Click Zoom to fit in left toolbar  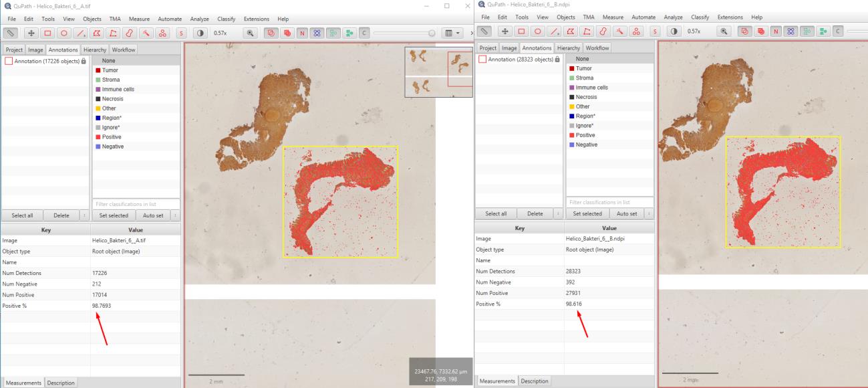[x=251, y=32]
